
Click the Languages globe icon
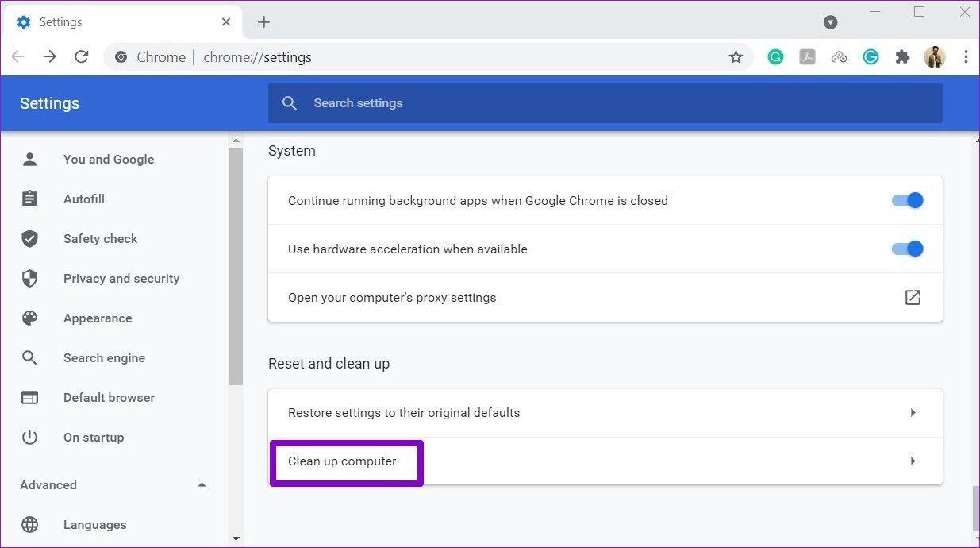click(30, 524)
